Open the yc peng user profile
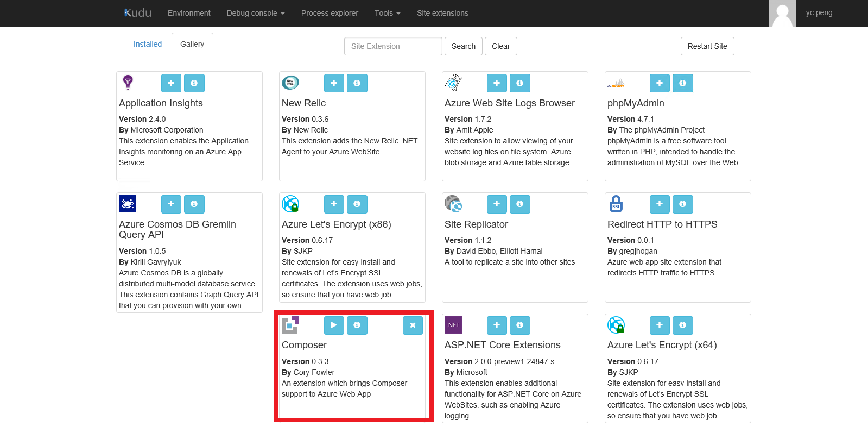 [x=819, y=12]
